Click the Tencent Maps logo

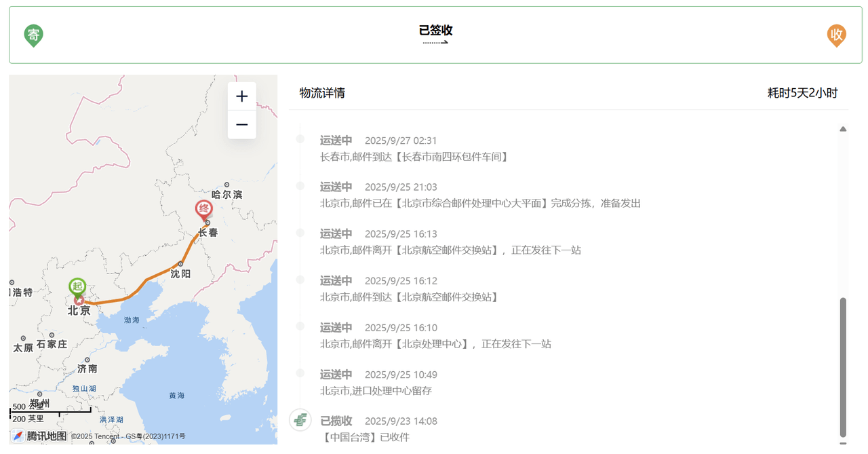(39, 436)
